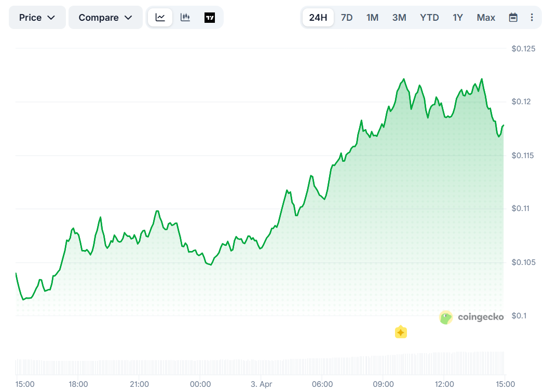The height and width of the screenshot is (392, 545).
Task: Select the line chart view icon
Action: coord(160,17)
